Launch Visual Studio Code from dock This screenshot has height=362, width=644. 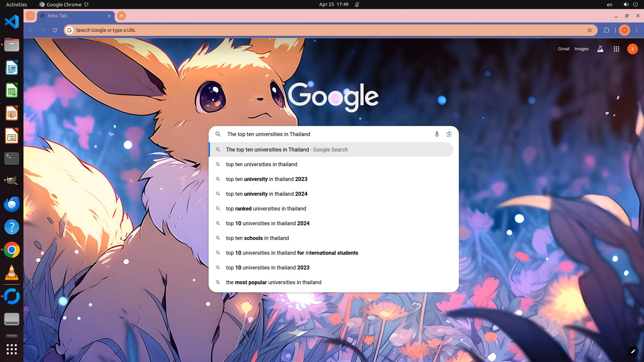pyautogui.click(x=12, y=22)
